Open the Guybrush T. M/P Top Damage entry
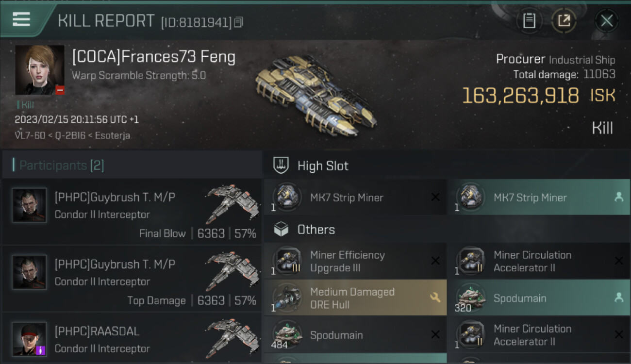Image resolution: width=631 pixels, height=364 pixels. 132,279
